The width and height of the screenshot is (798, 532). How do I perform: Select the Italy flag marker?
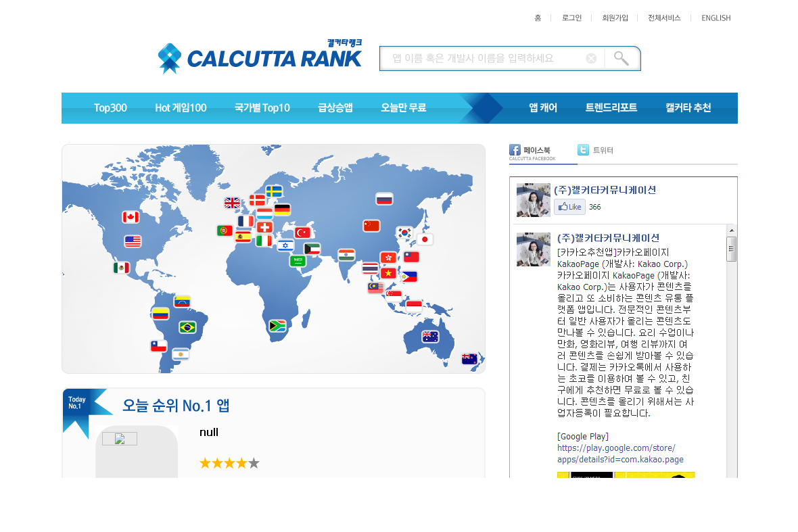[x=264, y=241]
